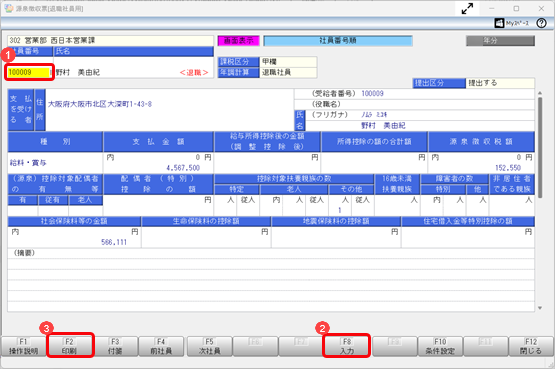Screen dimensions: 555x369
Task: Click the 生命保険料の控除額 header
Action: (x=206, y=221)
